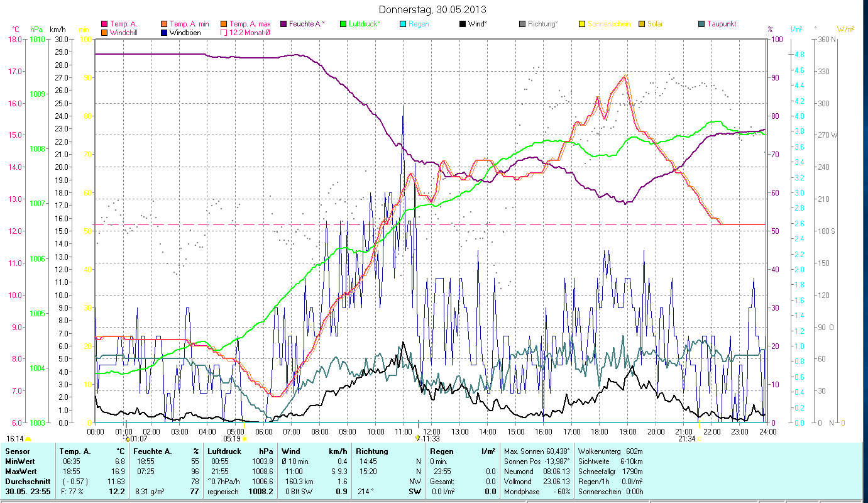Click the Temp. A. min legend square

pyautogui.click(x=165, y=24)
